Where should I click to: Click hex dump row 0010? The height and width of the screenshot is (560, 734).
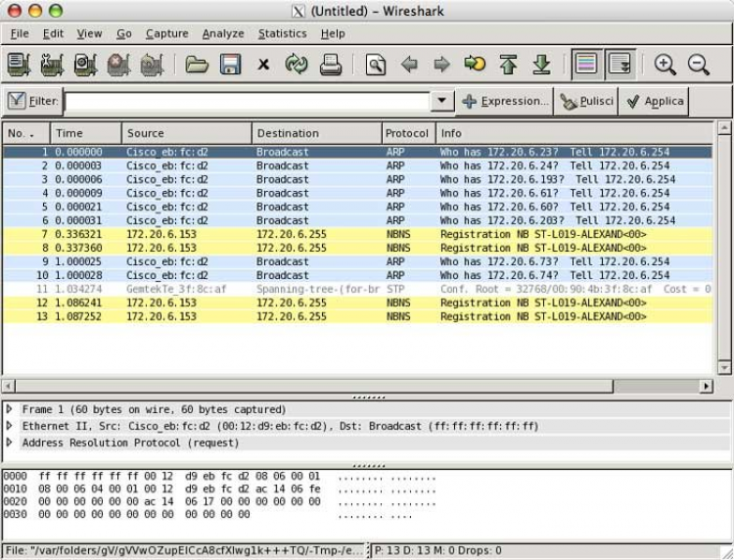point(220,490)
